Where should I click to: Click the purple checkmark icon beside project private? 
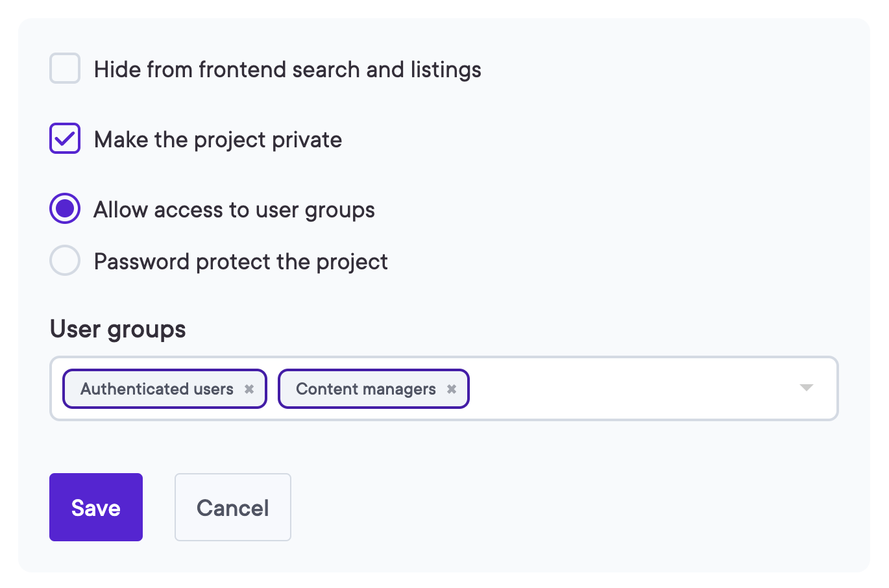click(x=65, y=139)
